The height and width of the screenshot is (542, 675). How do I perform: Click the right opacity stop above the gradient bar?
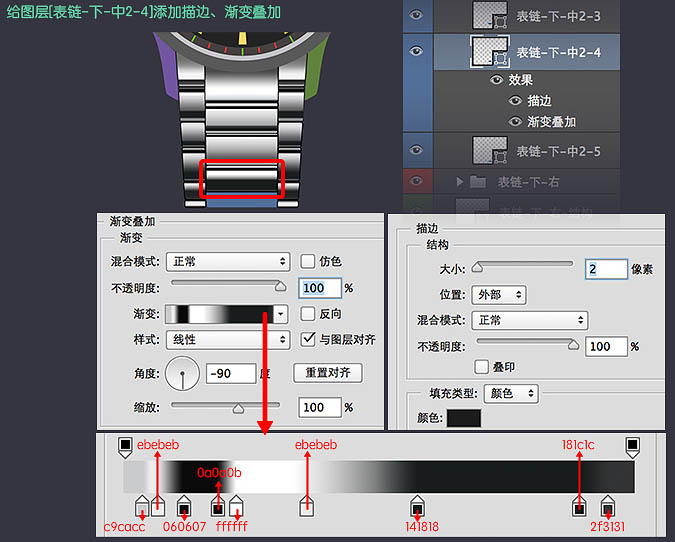click(632, 445)
